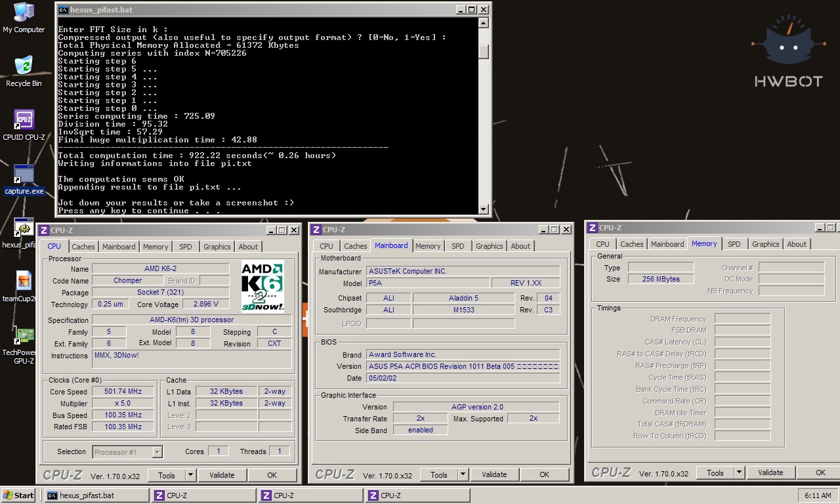Click the Core Speed 501.74 MHz field
Screen dimensions: 840x504
coord(123,391)
